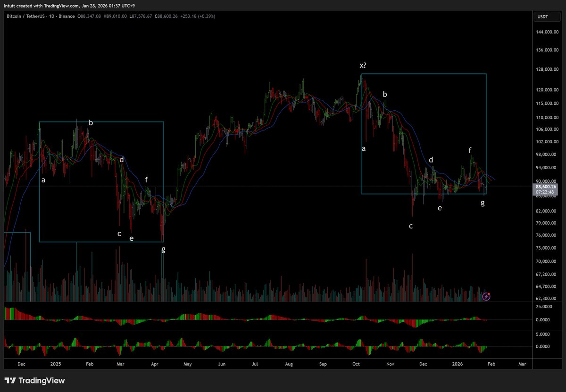Click the +253.18 (+0.29%) change value
This screenshot has width=566, height=392.
click(197, 16)
